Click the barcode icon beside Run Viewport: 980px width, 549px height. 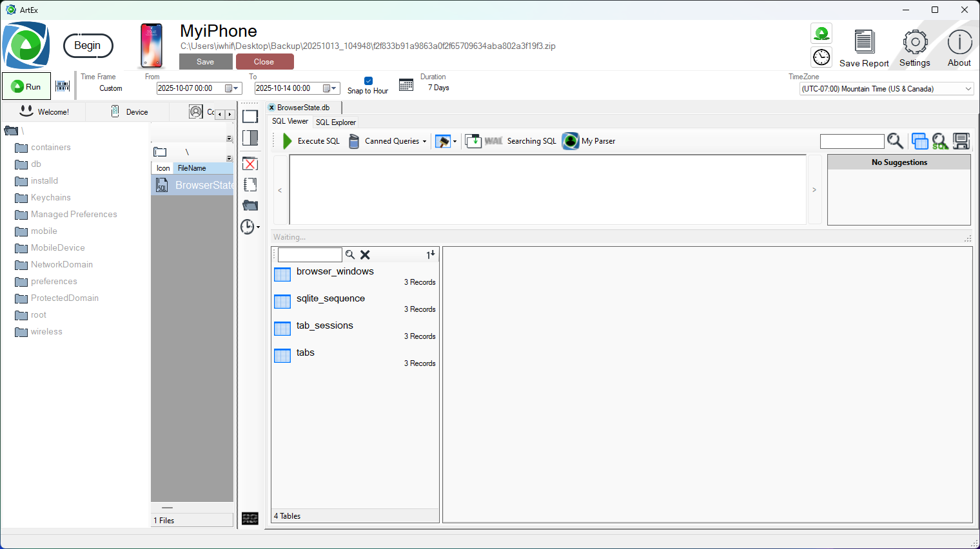(x=63, y=86)
